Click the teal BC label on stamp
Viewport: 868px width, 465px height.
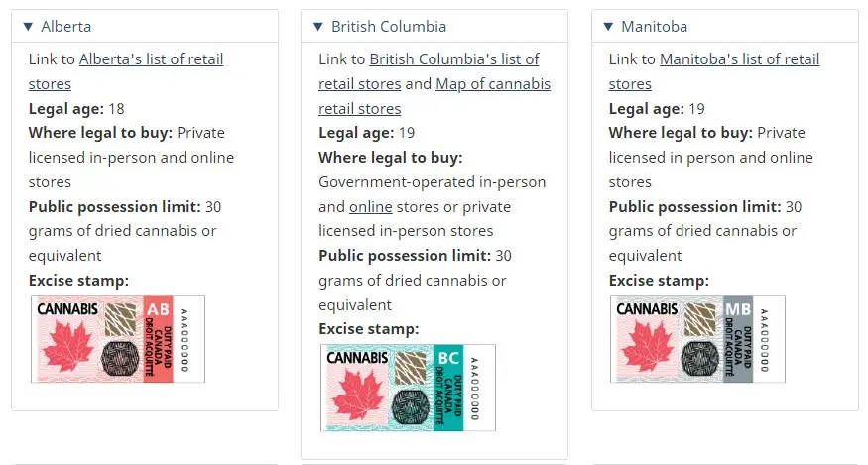(x=448, y=358)
